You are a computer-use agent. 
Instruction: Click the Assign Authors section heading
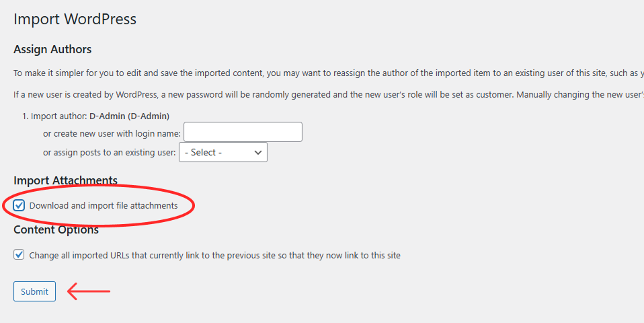click(x=52, y=49)
